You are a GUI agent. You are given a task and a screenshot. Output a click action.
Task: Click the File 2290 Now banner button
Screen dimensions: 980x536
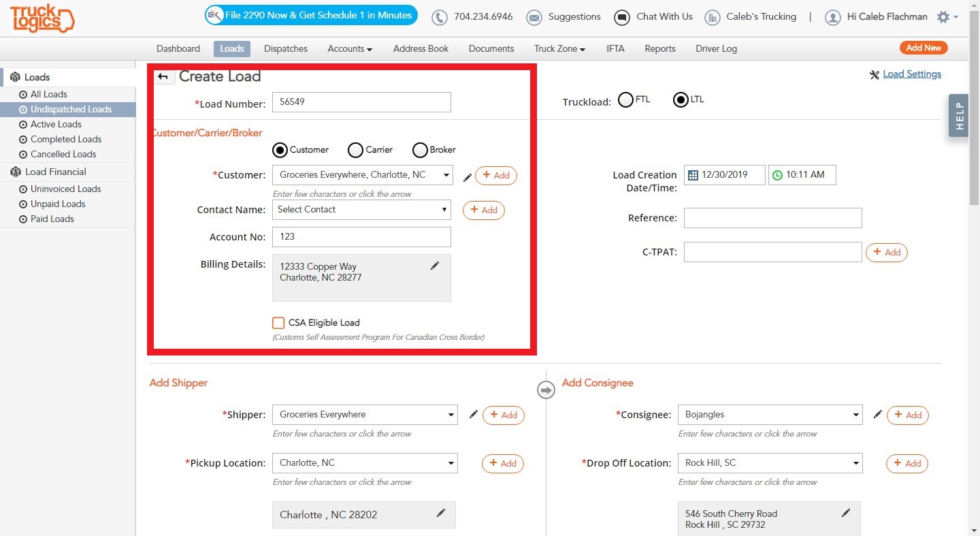pyautogui.click(x=311, y=15)
